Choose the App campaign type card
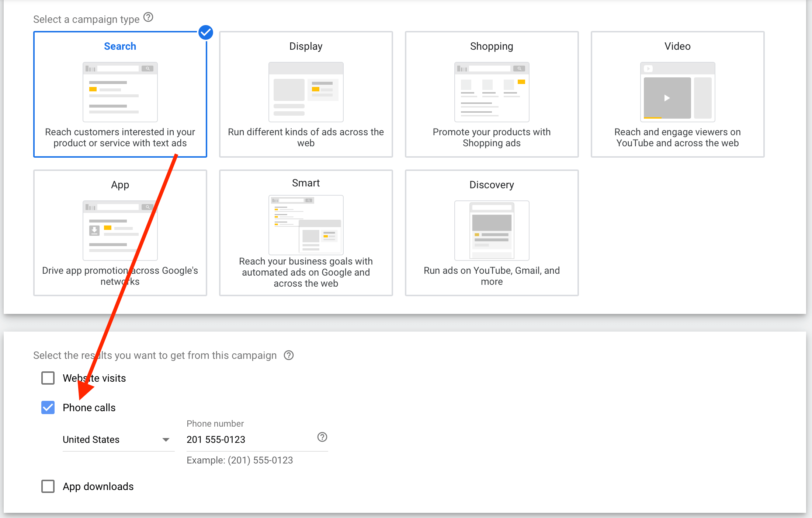This screenshot has height=518, width=812. click(120, 233)
